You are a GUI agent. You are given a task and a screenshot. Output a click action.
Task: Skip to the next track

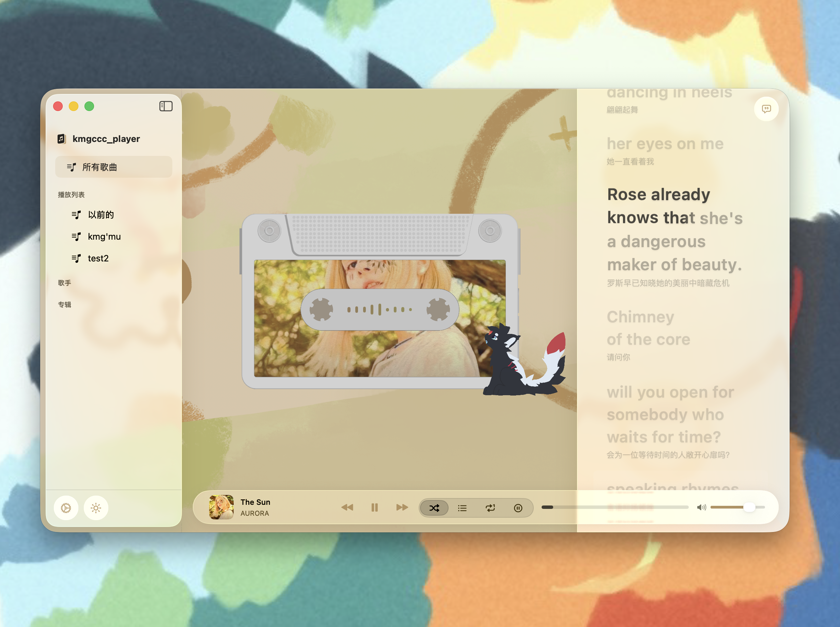pos(402,508)
